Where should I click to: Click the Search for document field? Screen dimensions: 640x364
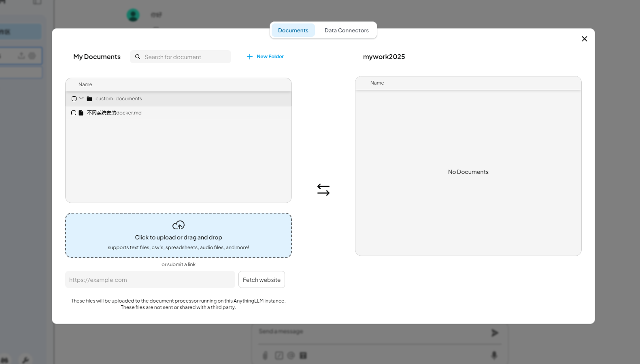point(181,57)
